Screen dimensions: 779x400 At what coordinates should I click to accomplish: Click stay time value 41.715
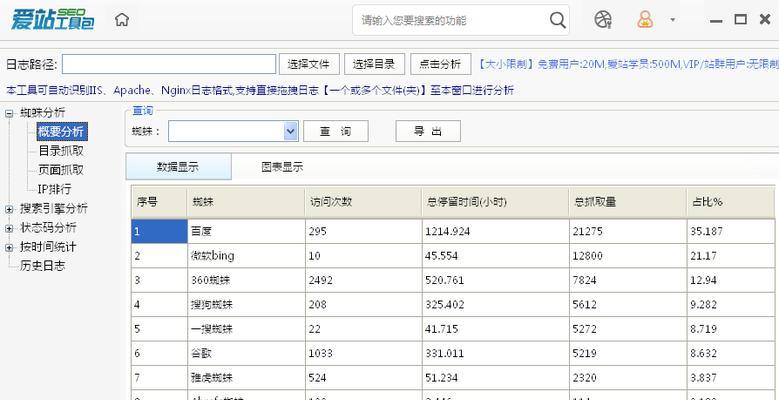[x=495, y=329]
